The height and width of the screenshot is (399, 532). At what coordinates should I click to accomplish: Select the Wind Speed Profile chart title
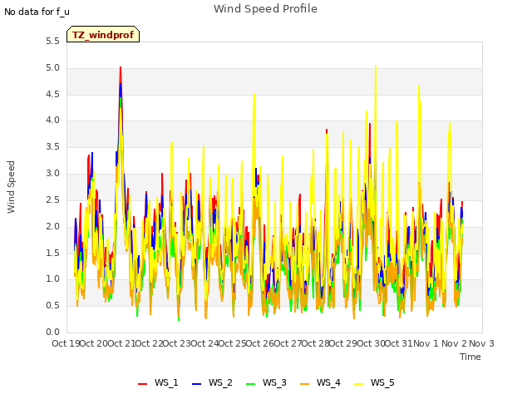click(265, 9)
